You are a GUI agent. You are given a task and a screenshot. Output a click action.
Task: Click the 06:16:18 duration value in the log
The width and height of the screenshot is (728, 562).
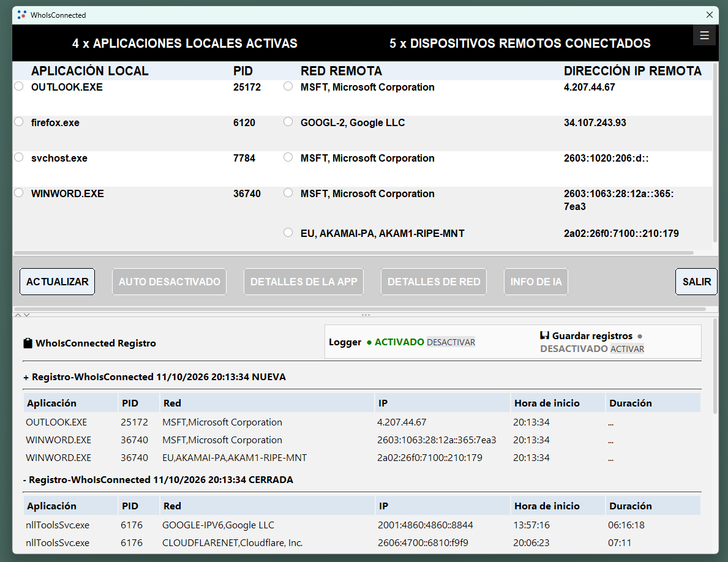coord(626,525)
